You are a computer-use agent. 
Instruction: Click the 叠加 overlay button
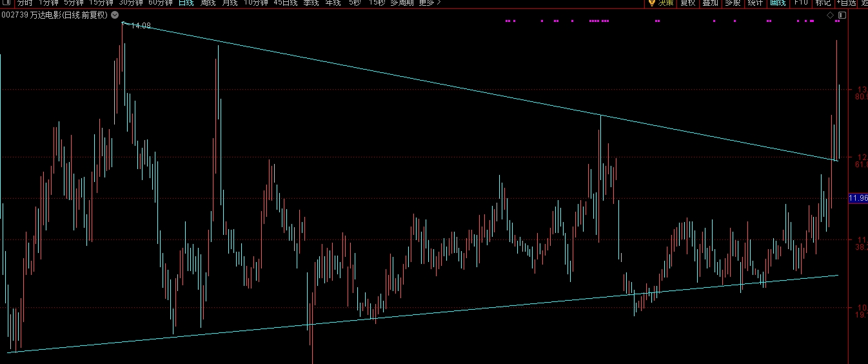pyautogui.click(x=710, y=3)
